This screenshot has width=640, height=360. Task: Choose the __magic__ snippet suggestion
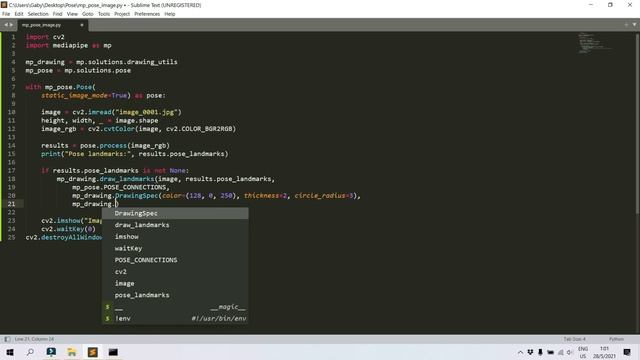(175, 307)
